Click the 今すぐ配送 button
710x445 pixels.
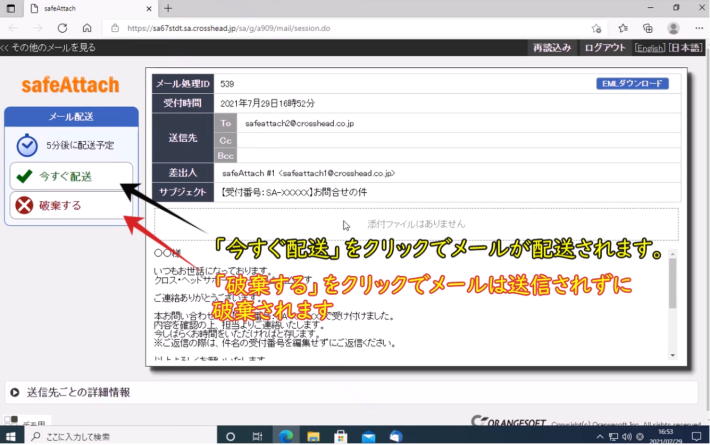click(71, 176)
